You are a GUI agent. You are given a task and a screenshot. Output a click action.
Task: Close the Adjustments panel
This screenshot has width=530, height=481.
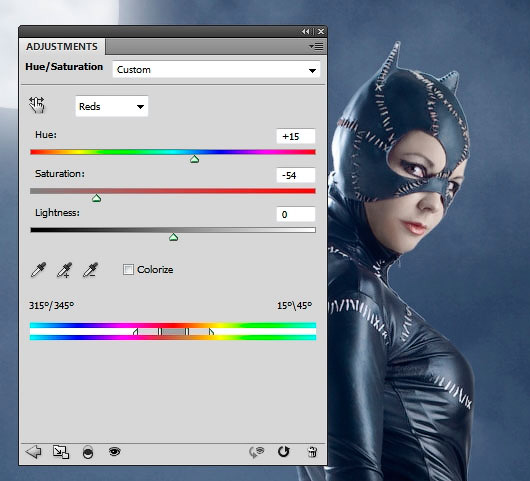point(321,31)
